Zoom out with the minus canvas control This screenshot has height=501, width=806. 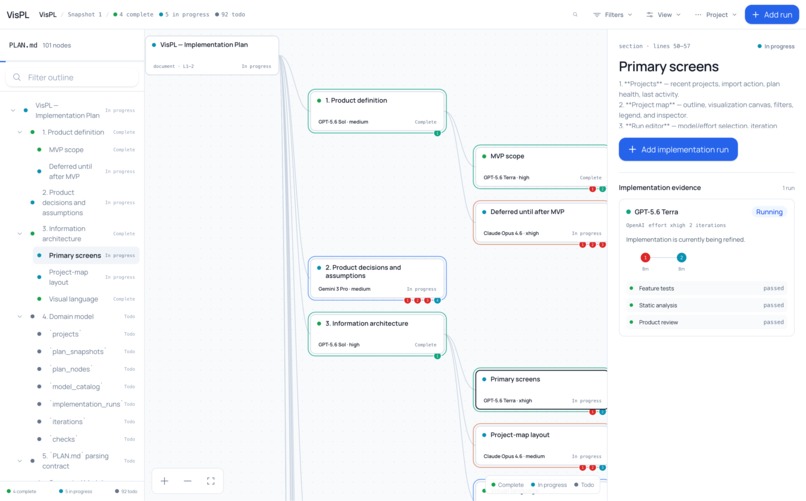(188, 481)
